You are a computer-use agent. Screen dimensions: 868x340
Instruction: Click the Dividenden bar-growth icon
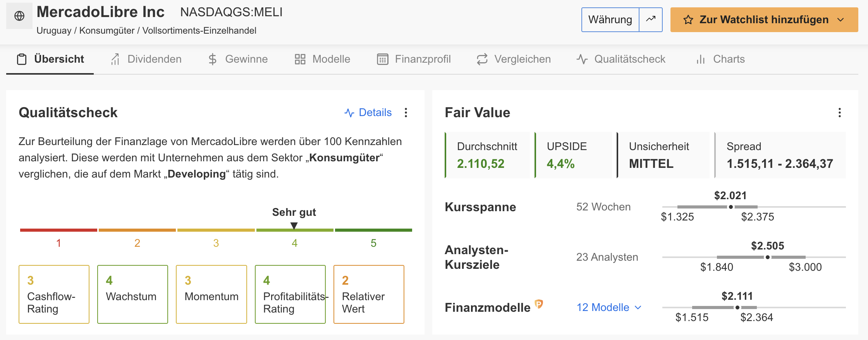tap(115, 59)
